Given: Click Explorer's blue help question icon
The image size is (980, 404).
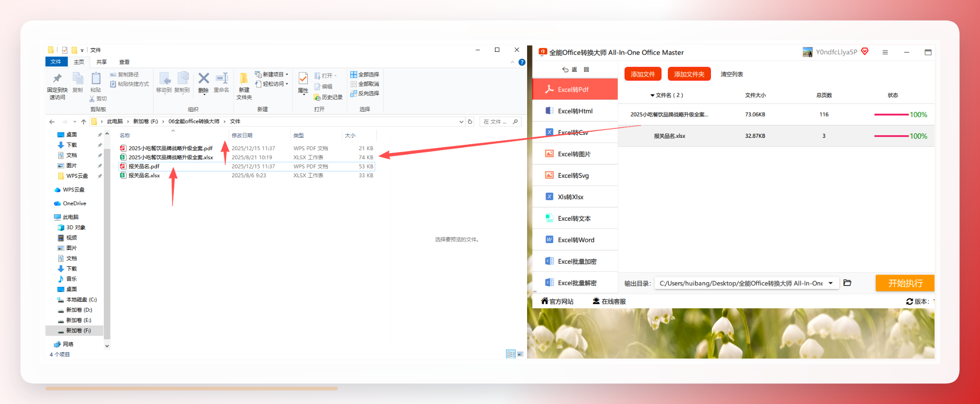Looking at the screenshot, I should (522, 62).
